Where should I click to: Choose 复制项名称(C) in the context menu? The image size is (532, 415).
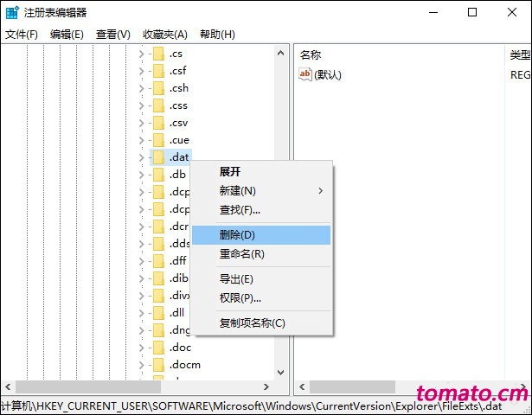click(261, 323)
